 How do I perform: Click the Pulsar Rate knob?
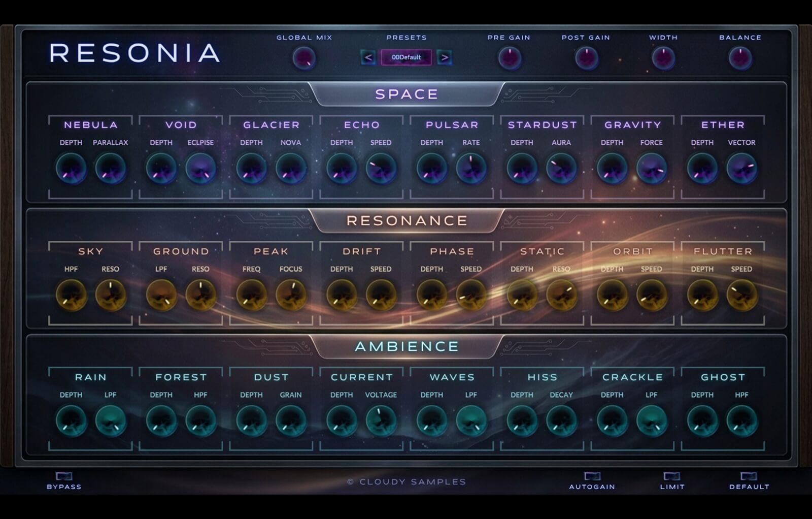tap(471, 169)
